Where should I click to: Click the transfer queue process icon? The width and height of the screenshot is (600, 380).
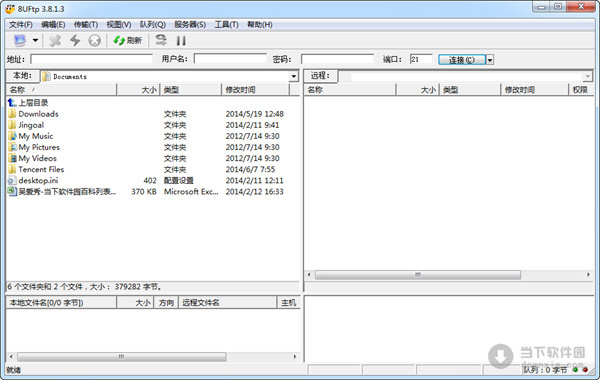tap(161, 40)
